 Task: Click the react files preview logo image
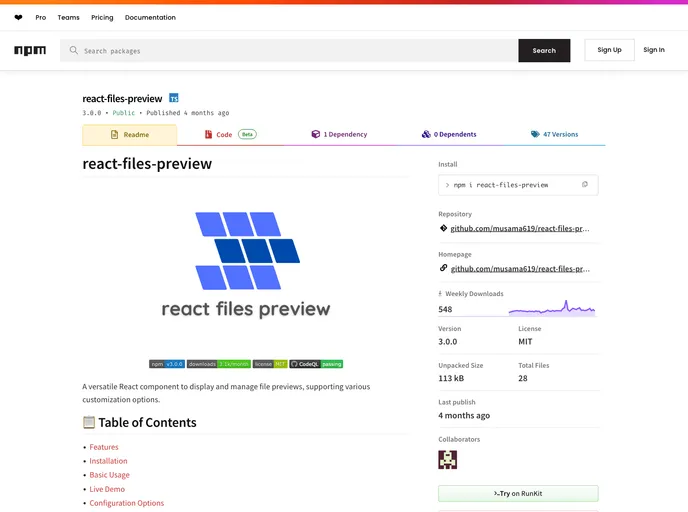(x=246, y=265)
